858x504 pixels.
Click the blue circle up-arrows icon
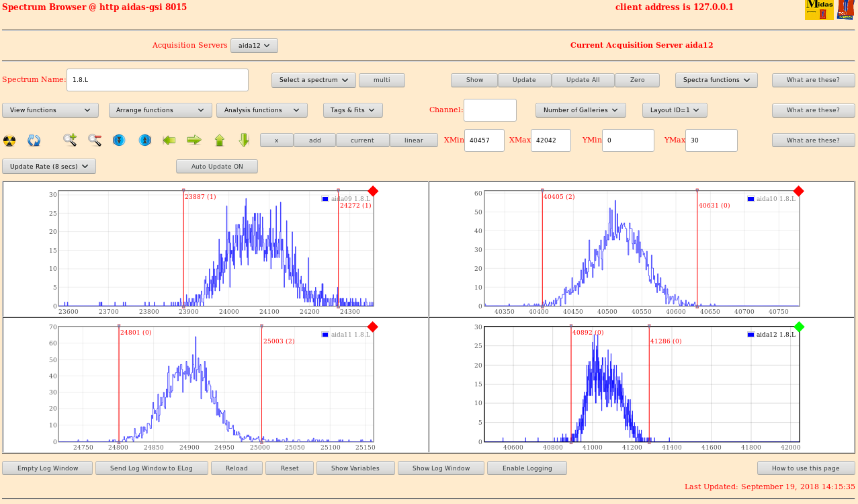click(x=144, y=140)
